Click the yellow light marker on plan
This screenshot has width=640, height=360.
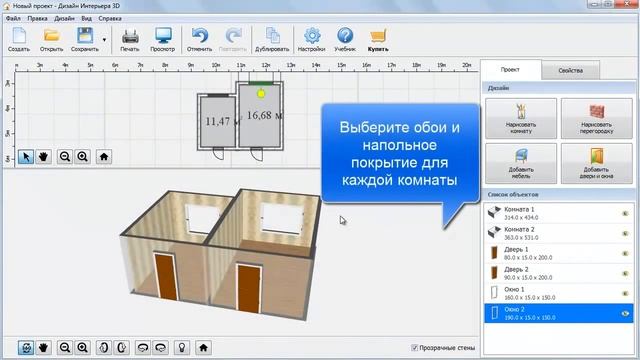(x=261, y=94)
